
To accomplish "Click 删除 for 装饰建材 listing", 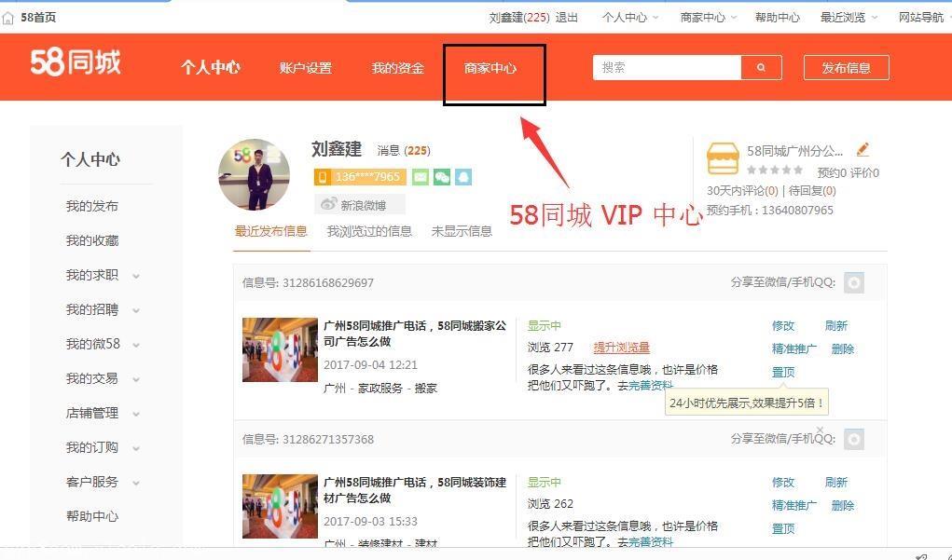I will (x=843, y=505).
